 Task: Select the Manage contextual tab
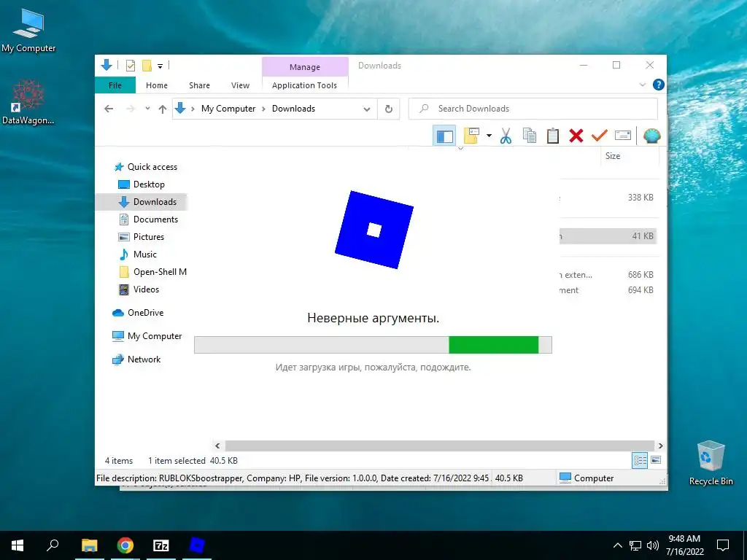[305, 67]
